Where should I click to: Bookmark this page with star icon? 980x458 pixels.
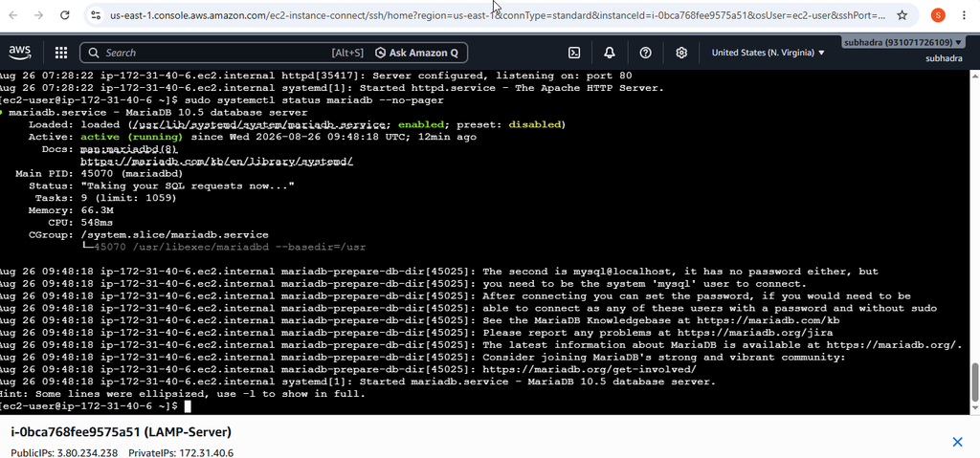(x=902, y=15)
